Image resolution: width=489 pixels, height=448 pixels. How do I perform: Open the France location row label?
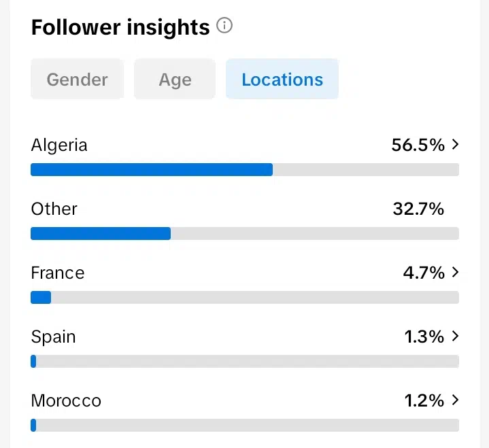click(58, 273)
